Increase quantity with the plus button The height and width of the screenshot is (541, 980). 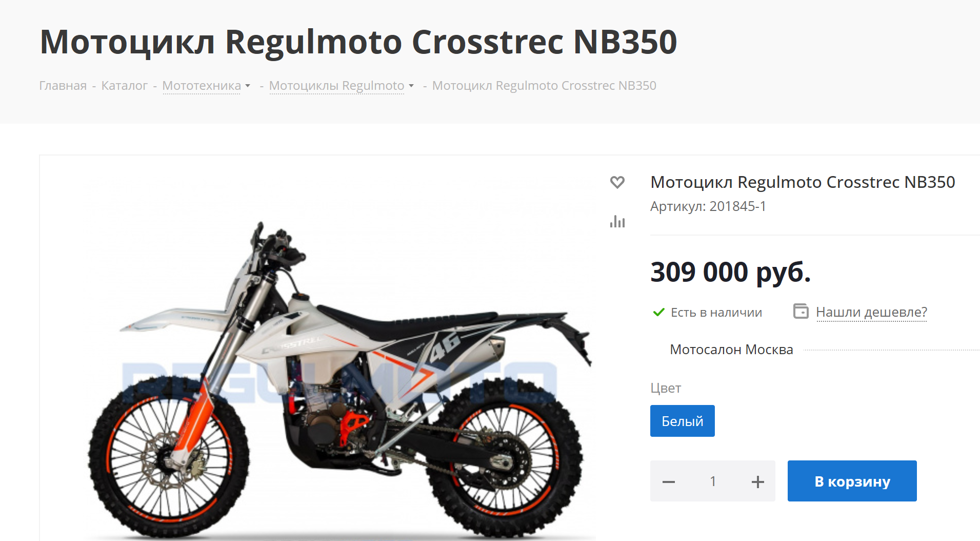(757, 481)
